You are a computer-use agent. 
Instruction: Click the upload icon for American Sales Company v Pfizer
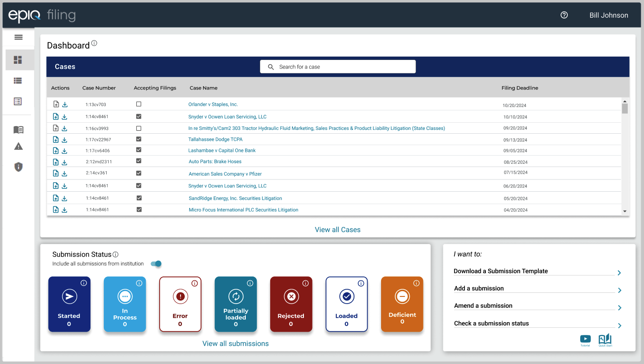click(56, 174)
